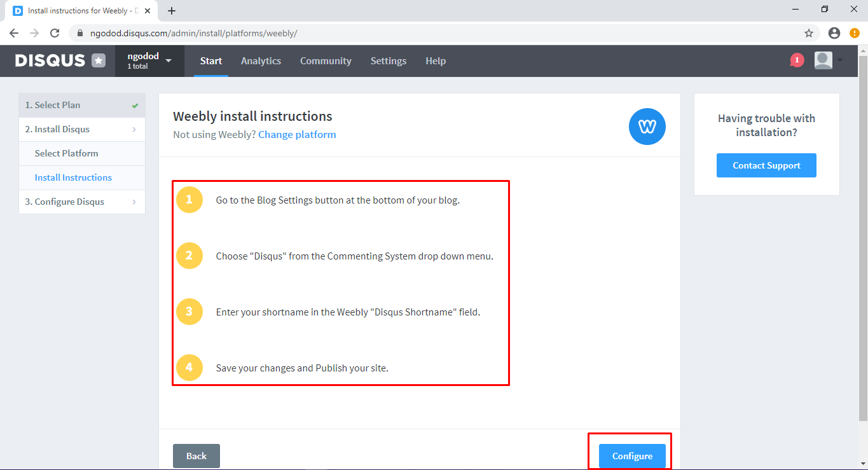View site lock information
This screenshot has width=868, height=470.
point(80,33)
